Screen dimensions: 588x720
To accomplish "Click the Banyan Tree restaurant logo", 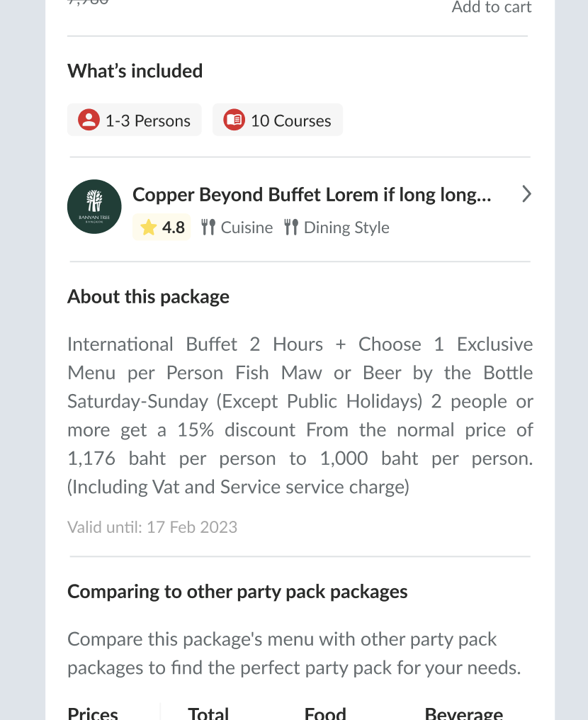I will click(x=94, y=206).
